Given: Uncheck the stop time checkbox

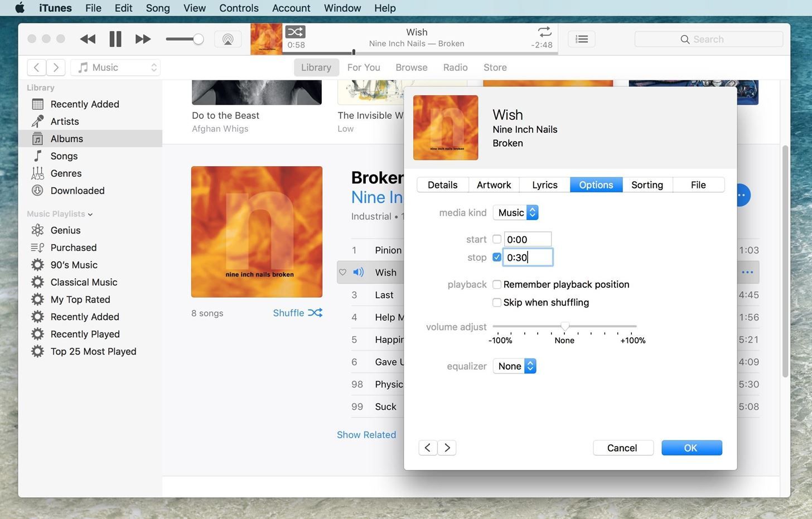Looking at the screenshot, I should [x=497, y=257].
